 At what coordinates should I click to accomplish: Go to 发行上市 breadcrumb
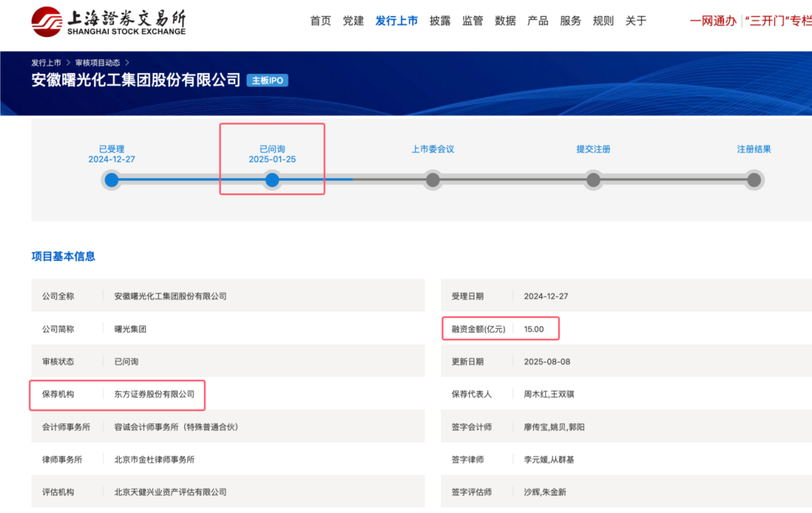click(x=46, y=62)
